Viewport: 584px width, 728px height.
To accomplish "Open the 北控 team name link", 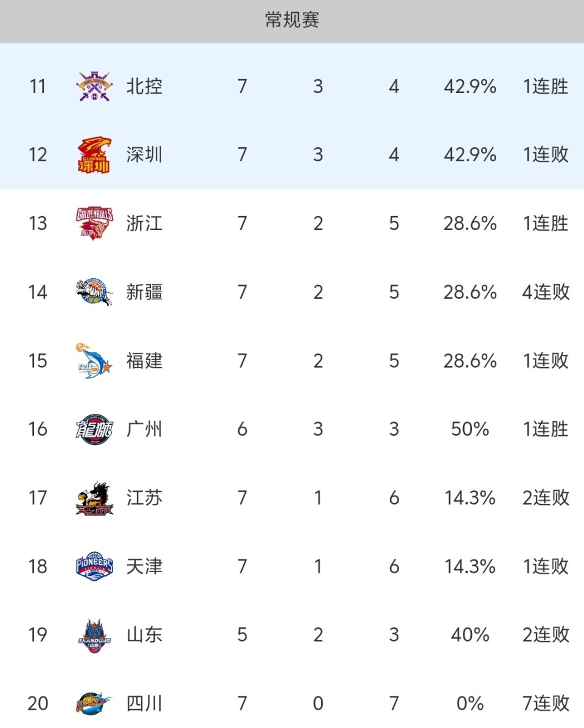I will 145,86.
